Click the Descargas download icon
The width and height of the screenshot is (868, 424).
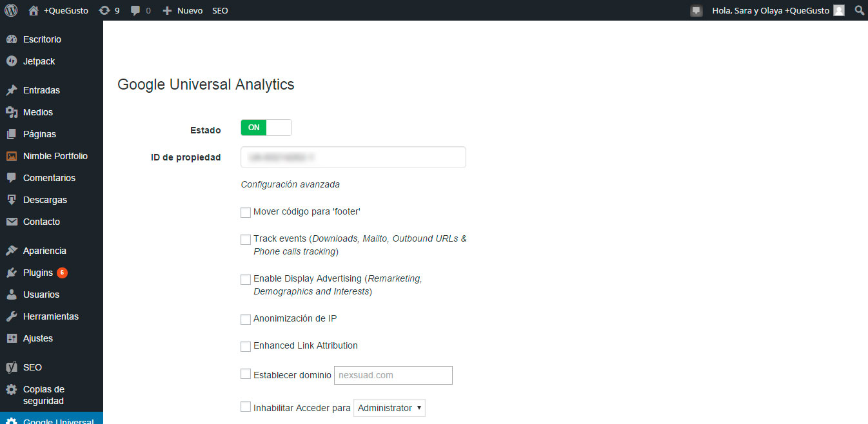[x=12, y=200]
